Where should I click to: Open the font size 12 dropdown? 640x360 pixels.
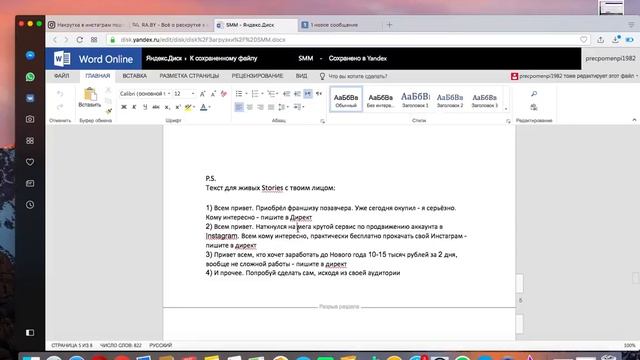[x=193, y=94]
